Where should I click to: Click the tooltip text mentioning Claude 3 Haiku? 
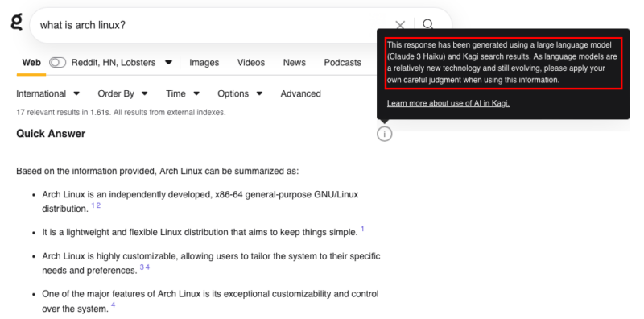tap(504, 62)
